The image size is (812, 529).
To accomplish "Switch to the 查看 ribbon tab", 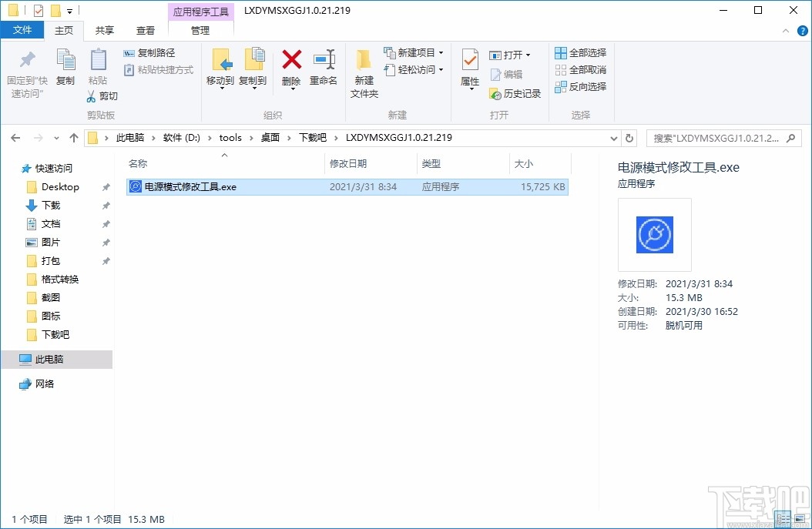I will pyautogui.click(x=146, y=30).
